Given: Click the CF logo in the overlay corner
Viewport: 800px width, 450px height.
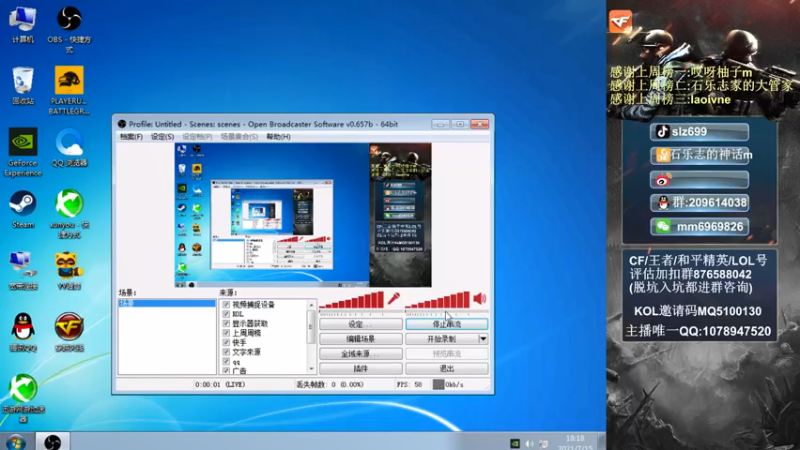Looking at the screenshot, I should (x=620, y=21).
